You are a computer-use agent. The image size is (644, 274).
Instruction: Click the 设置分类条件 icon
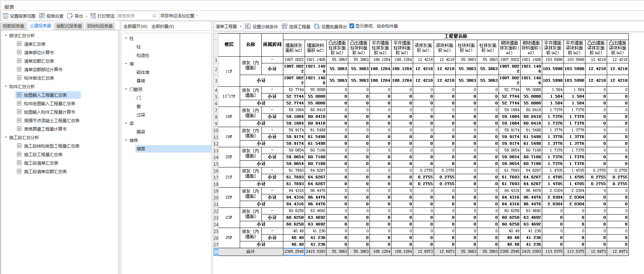[248, 27]
